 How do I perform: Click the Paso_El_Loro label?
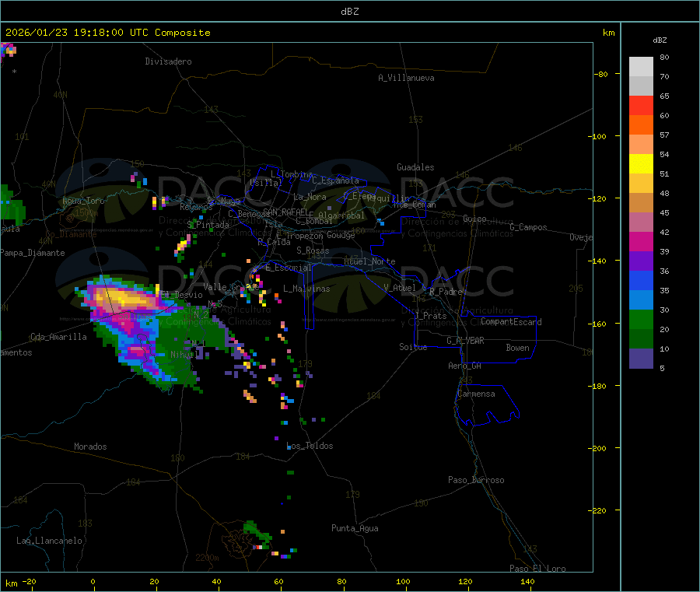tap(537, 569)
